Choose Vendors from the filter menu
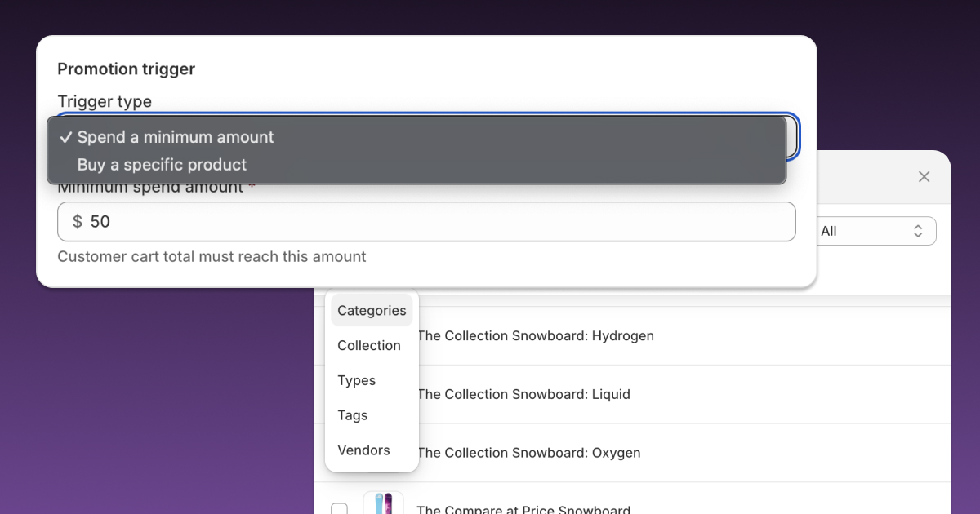The width and height of the screenshot is (980, 514). (363, 450)
